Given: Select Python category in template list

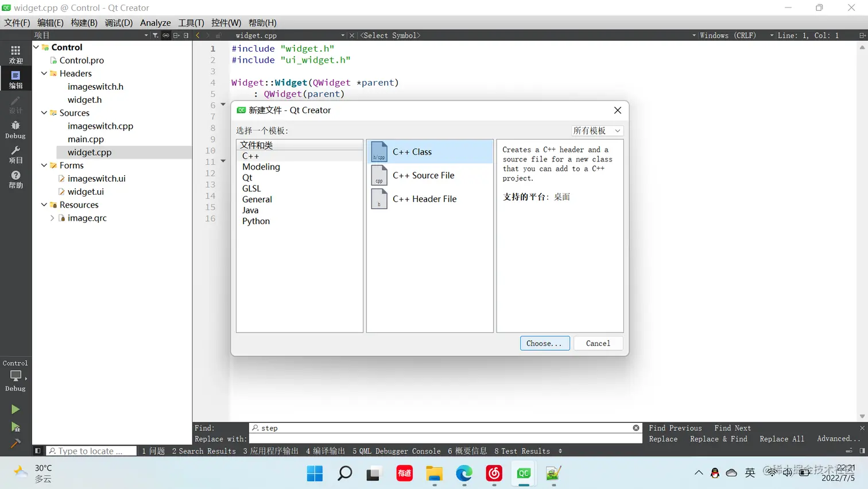Looking at the screenshot, I should (256, 221).
